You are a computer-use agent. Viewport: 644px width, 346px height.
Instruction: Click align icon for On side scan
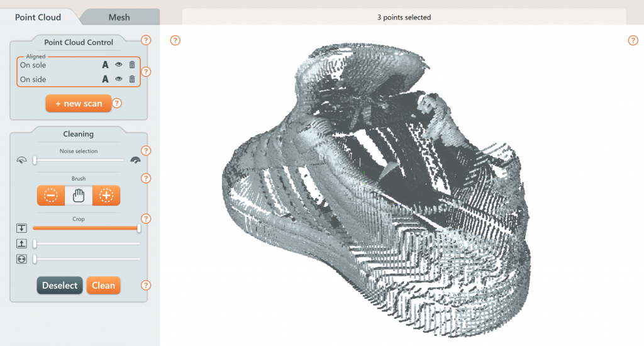coord(105,79)
